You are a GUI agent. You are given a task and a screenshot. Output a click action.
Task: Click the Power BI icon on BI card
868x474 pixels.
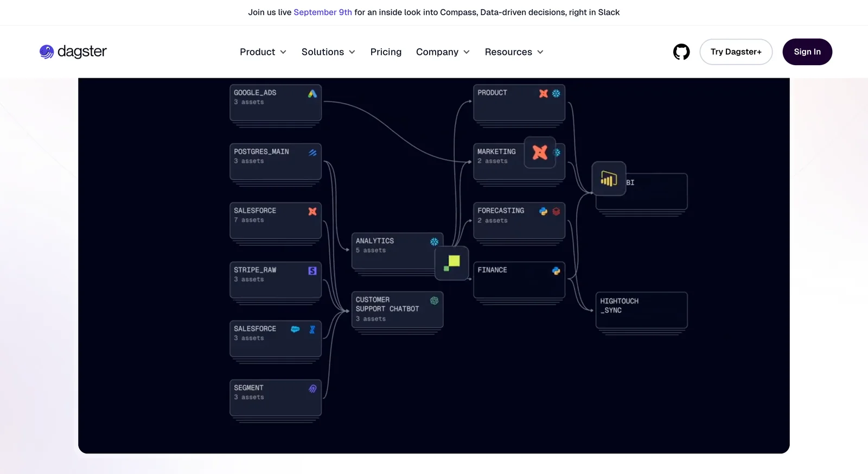click(609, 179)
